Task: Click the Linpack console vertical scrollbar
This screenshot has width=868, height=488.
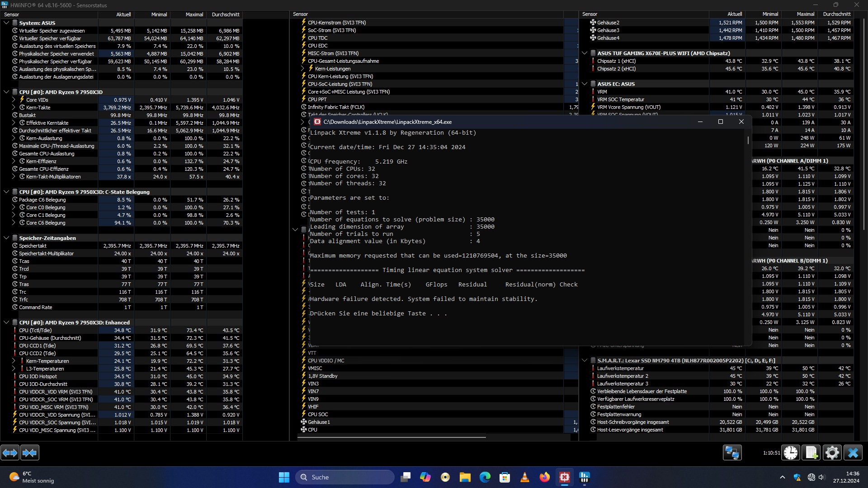Action: (x=748, y=141)
